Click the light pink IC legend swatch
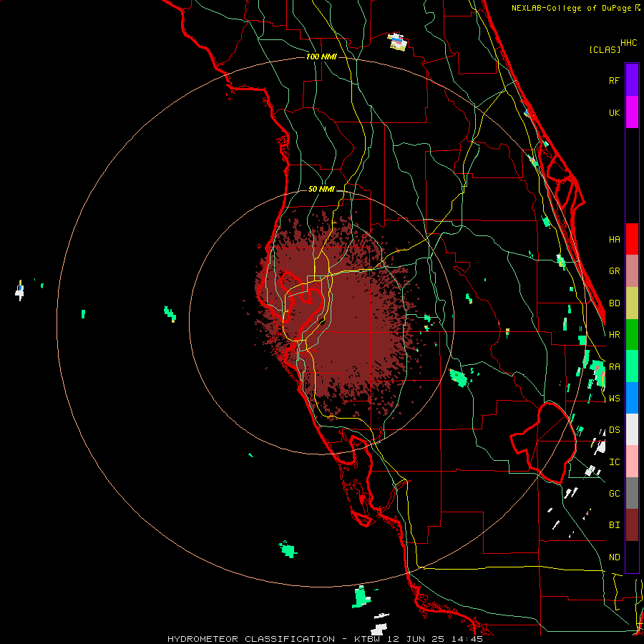Image resolution: width=644 pixels, height=644 pixels. click(x=632, y=462)
